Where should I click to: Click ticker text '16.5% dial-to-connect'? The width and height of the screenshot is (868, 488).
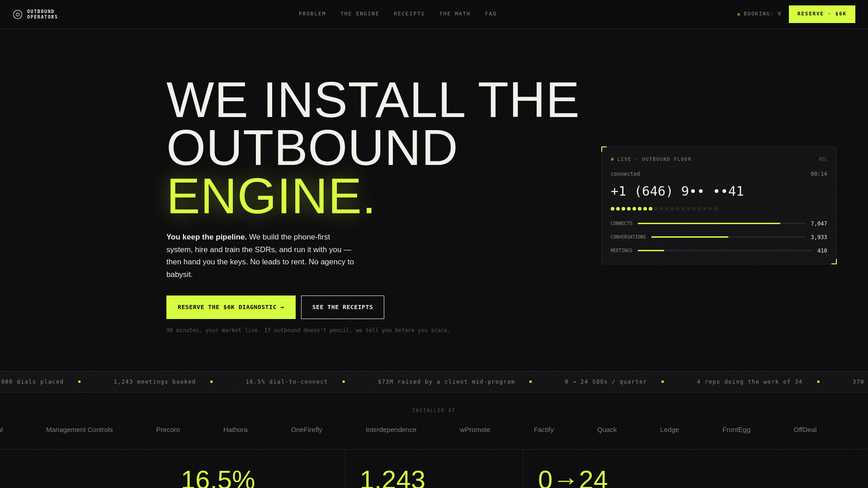287,382
